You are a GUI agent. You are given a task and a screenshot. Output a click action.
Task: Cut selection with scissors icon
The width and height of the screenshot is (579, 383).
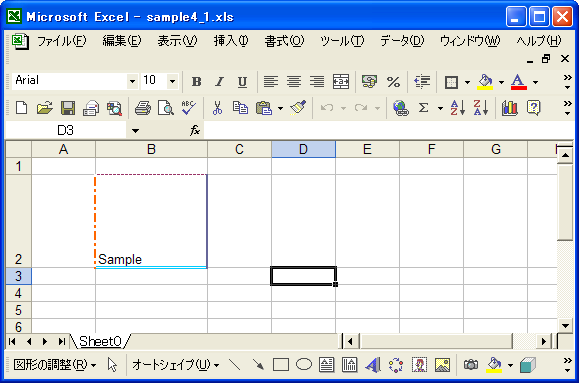(x=217, y=108)
